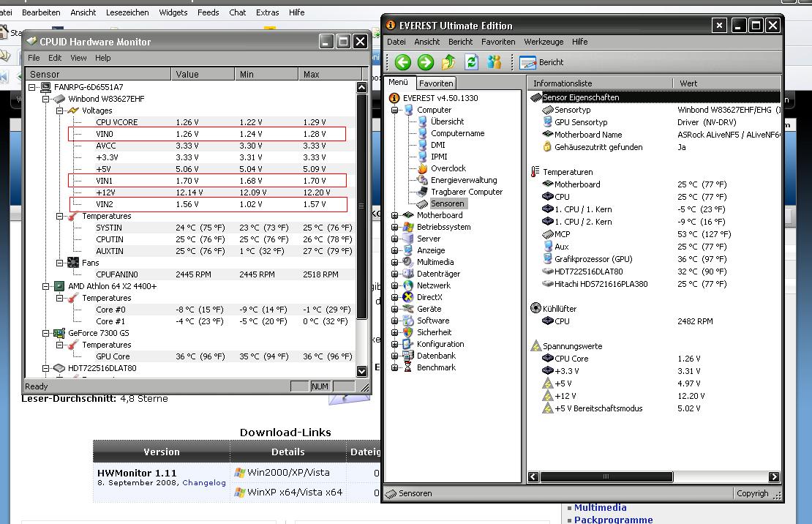Click the DirectX icon in EVEREST tree

point(408,297)
